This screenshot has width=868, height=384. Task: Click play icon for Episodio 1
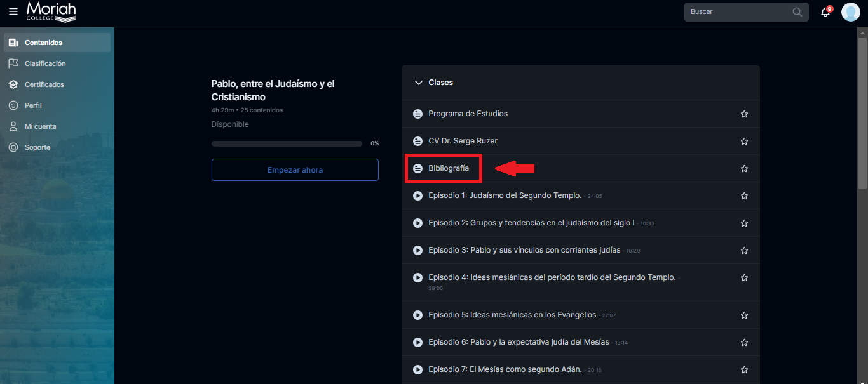point(417,195)
